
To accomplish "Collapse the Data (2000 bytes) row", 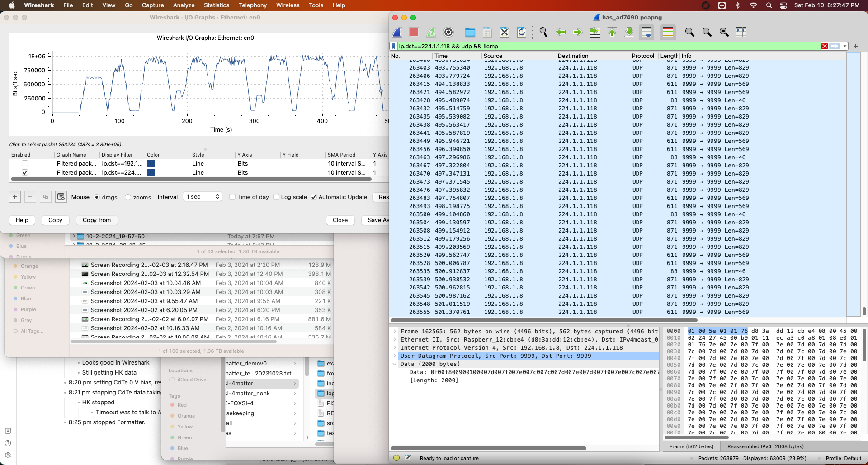I will pos(395,364).
